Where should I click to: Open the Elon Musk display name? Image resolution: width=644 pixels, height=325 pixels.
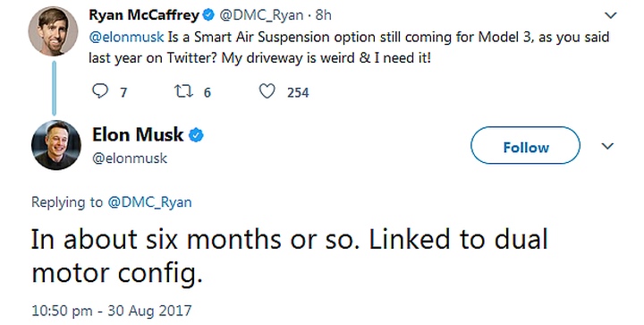click(x=138, y=134)
